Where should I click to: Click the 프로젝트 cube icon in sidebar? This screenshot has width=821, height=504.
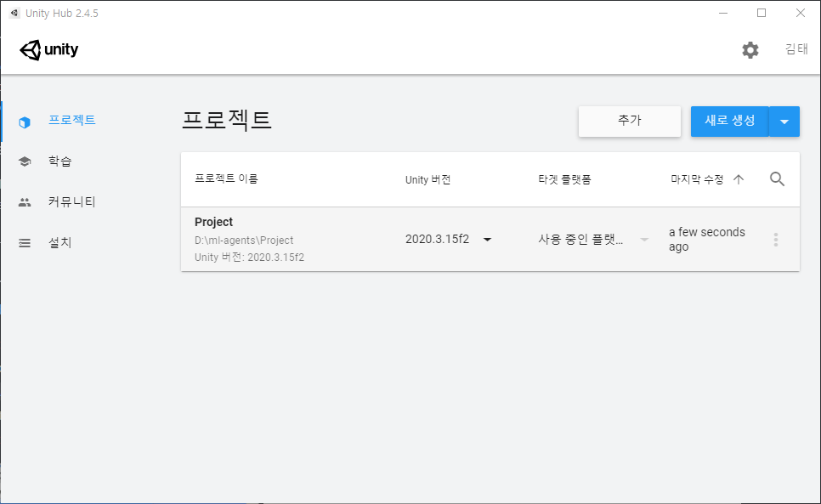click(x=25, y=122)
